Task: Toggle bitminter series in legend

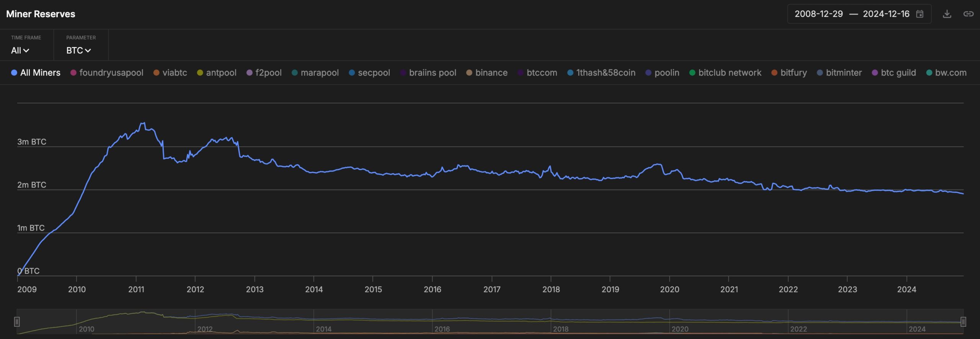Action: 840,73
